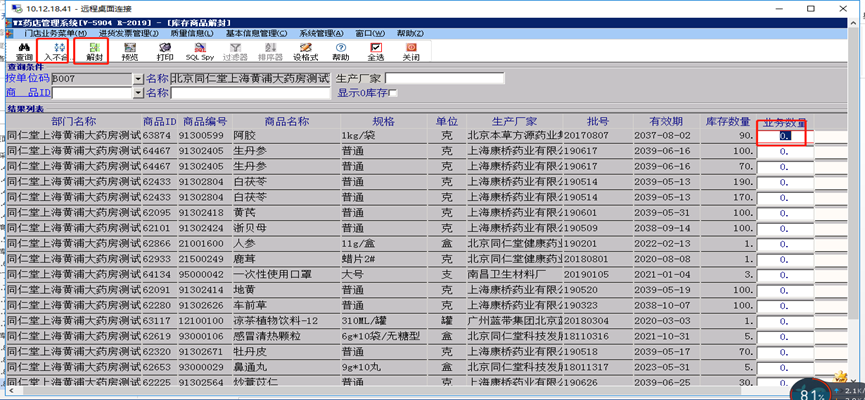
Task: Click the 商品名称 column header
Action: point(286,121)
